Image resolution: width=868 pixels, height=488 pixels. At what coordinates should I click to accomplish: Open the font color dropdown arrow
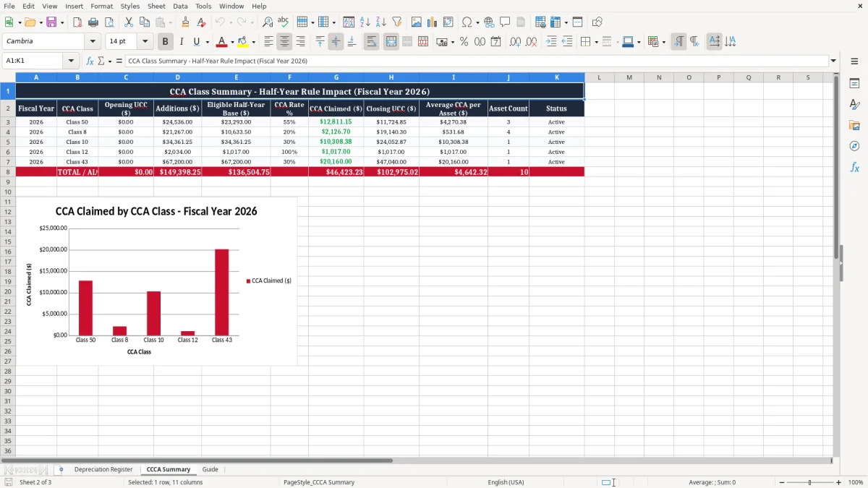pyautogui.click(x=232, y=42)
